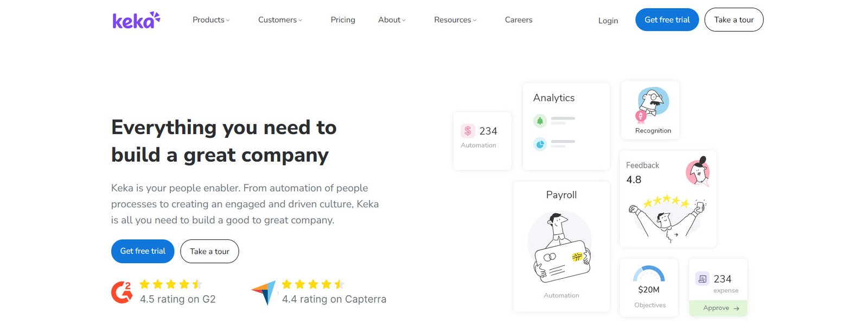The width and height of the screenshot is (868, 325).
Task: Click the green bell icon in Analytics
Action: (540, 121)
